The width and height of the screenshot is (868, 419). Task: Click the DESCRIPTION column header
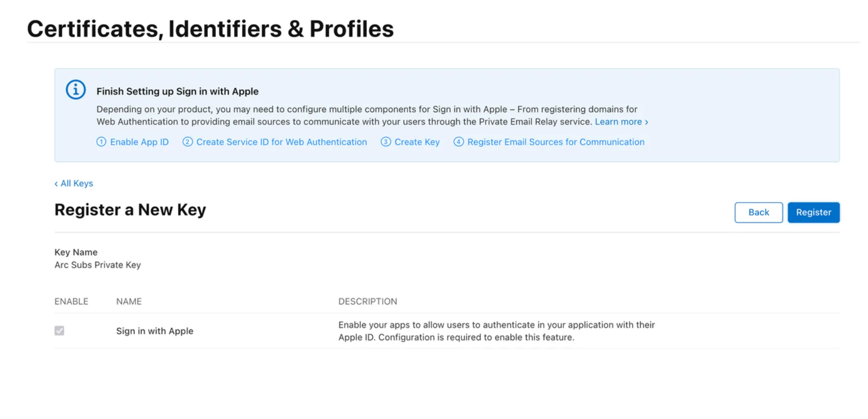click(x=368, y=301)
